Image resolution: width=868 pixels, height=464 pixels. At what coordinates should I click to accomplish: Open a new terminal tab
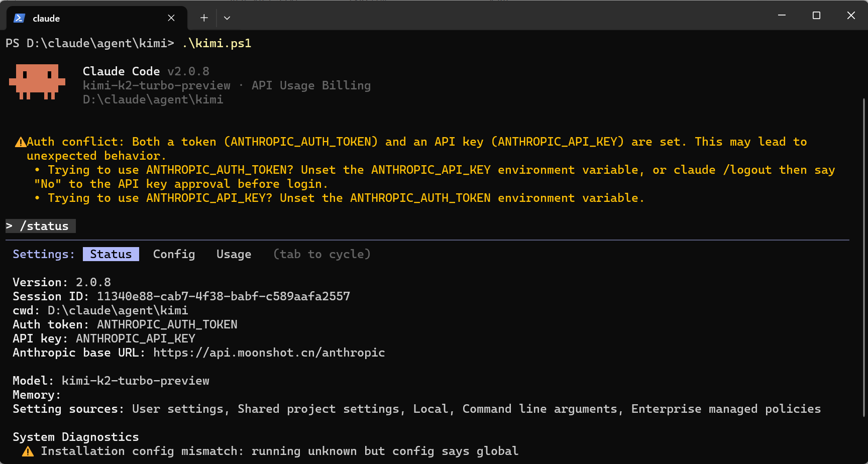[x=204, y=18]
